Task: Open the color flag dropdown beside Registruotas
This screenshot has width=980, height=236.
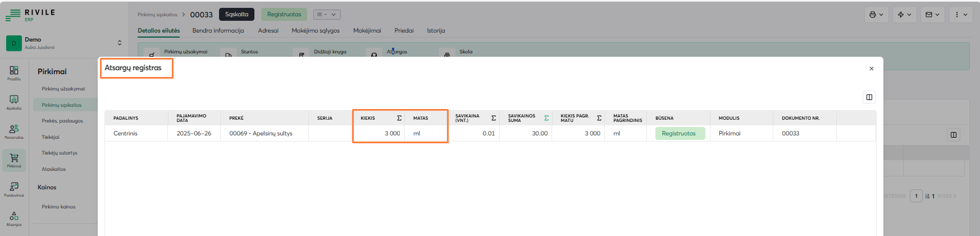Action: [327, 15]
